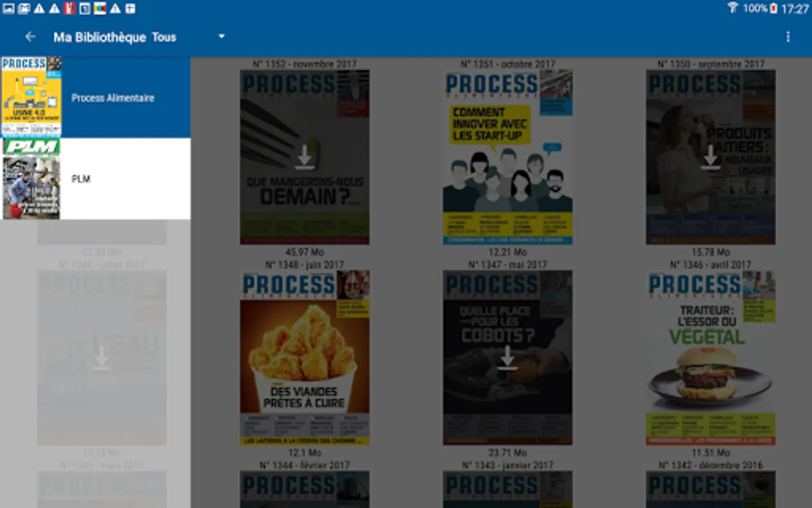
Task: Tap the 17:27 clock in status bar
Action: 795,8
